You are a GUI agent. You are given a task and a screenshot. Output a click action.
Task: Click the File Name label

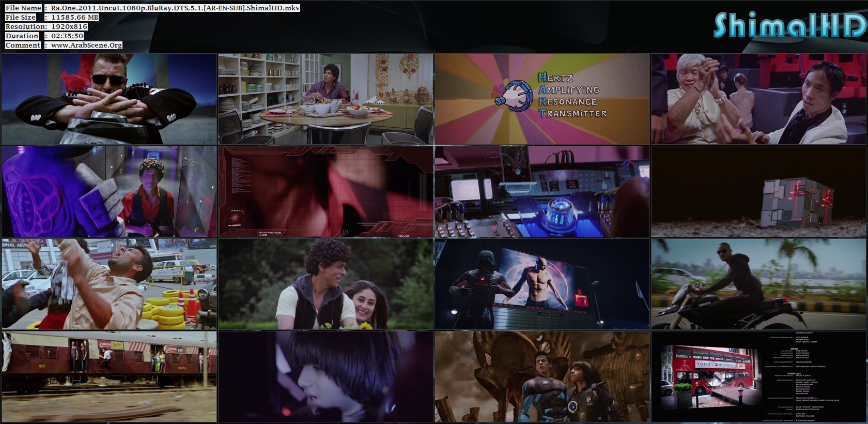[x=23, y=8]
